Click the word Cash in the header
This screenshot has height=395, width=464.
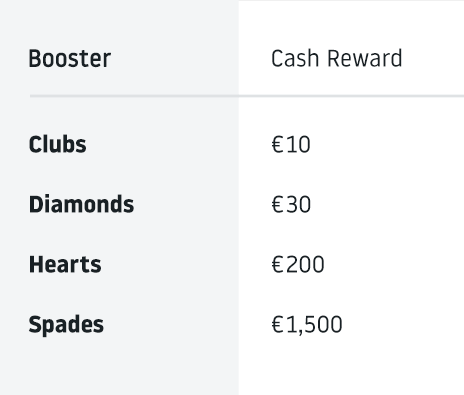point(295,59)
